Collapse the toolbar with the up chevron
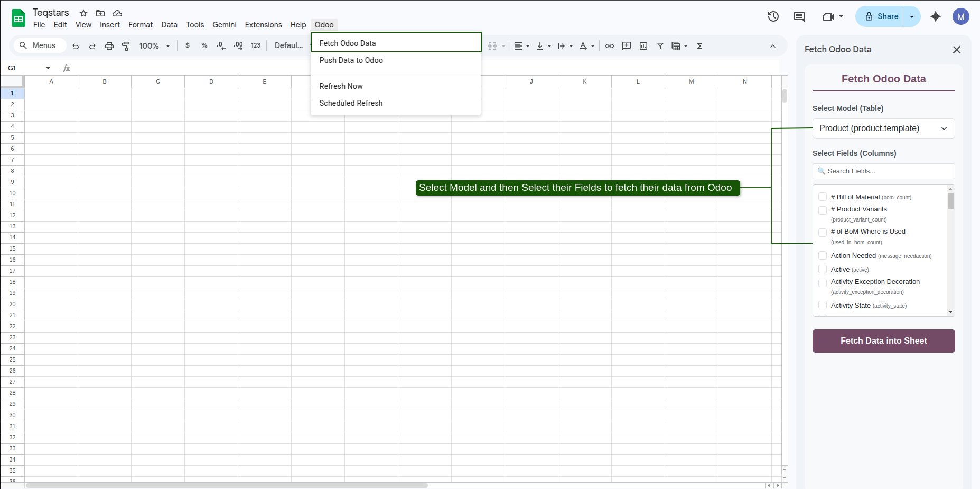Viewport: 980px width, 489px height. tap(773, 46)
